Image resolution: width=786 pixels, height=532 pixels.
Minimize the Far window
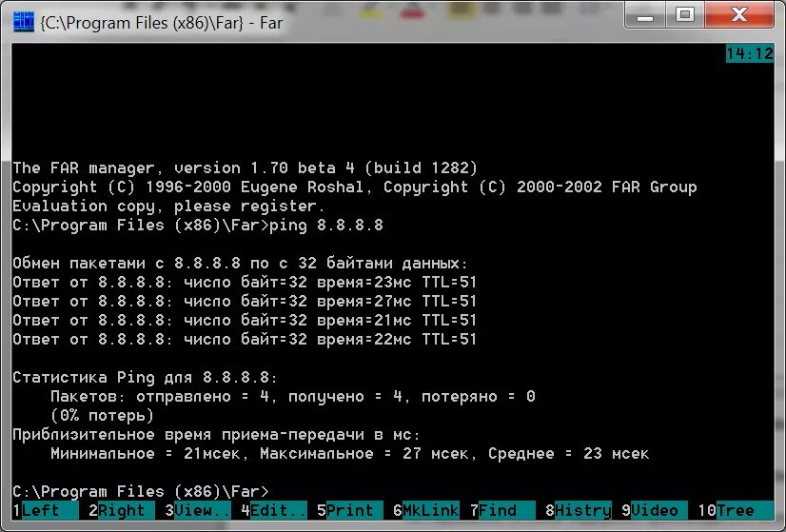tap(645, 15)
